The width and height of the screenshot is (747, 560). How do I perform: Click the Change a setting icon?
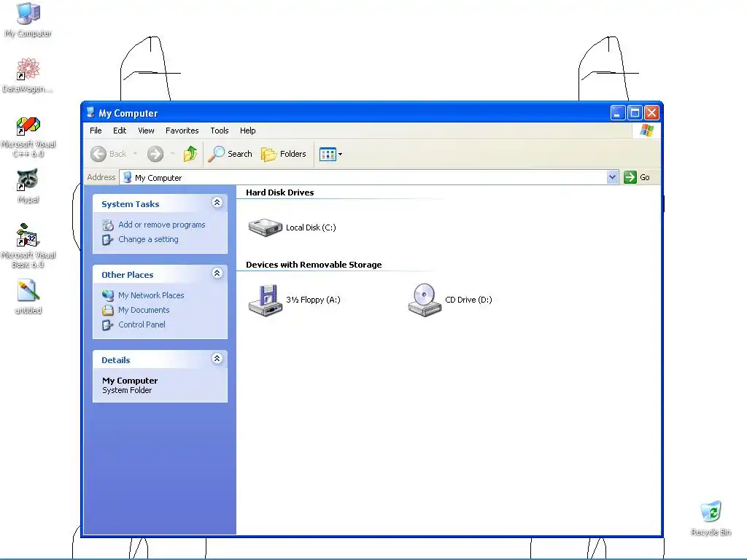pos(108,239)
